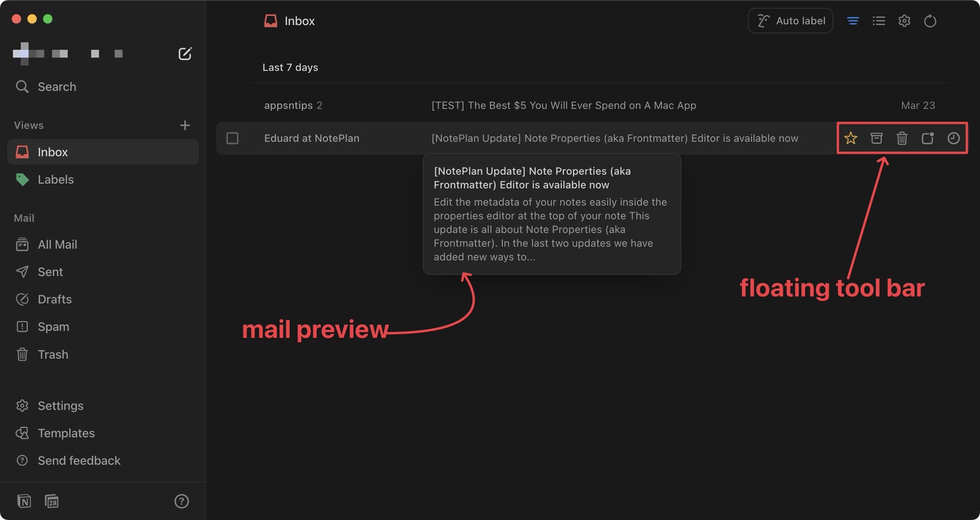Archive the NotePlan Update email
Viewport: 980px width, 520px height.
click(x=877, y=138)
